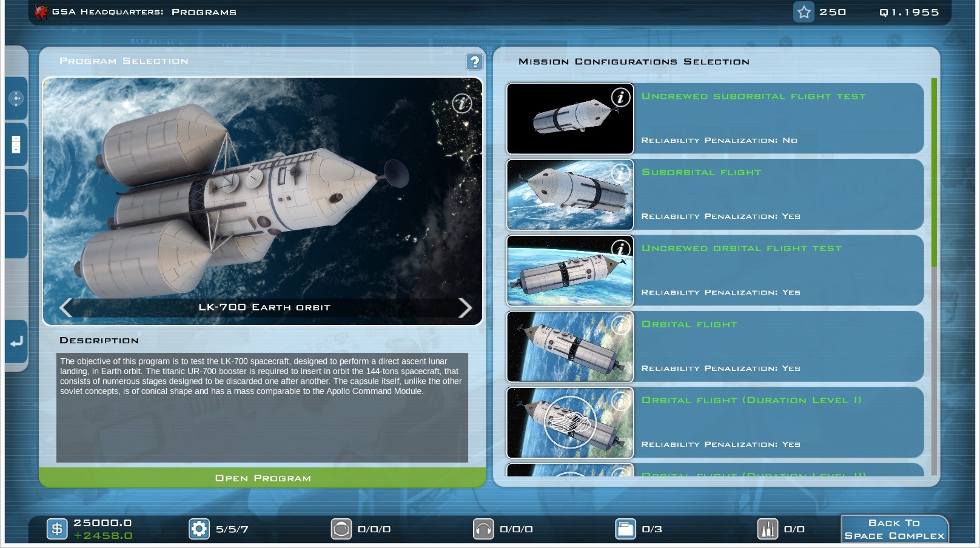
Task: Click info icon on Uncrewed Suborbital Flight Test
Action: pyautogui.click(x=620, y=97)
